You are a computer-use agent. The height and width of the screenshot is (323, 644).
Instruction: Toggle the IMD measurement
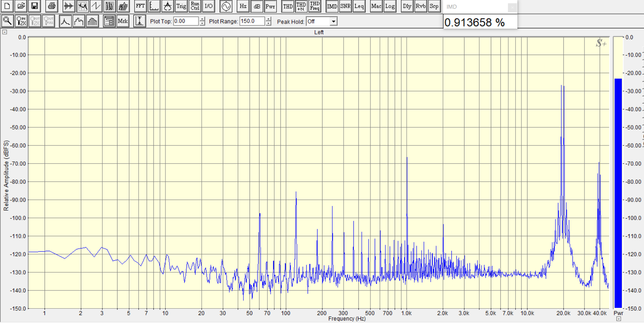[x=332, y=6]
